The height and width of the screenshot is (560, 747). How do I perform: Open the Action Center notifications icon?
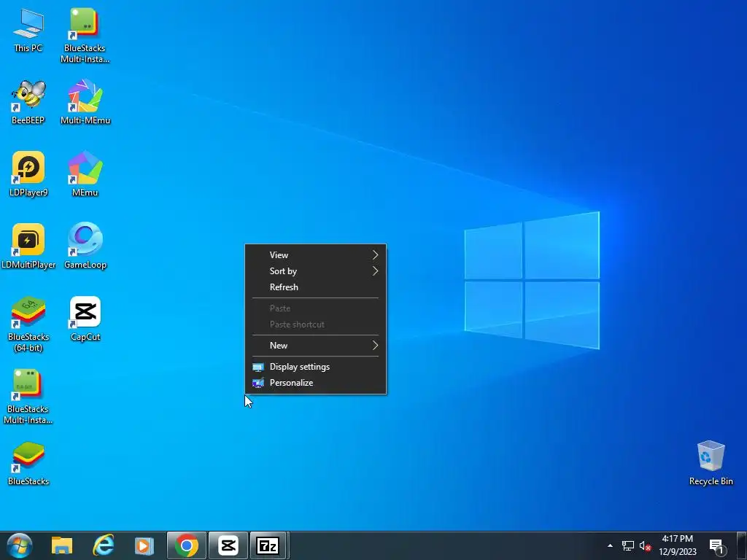pyautogui.click(x=718, y=546)
